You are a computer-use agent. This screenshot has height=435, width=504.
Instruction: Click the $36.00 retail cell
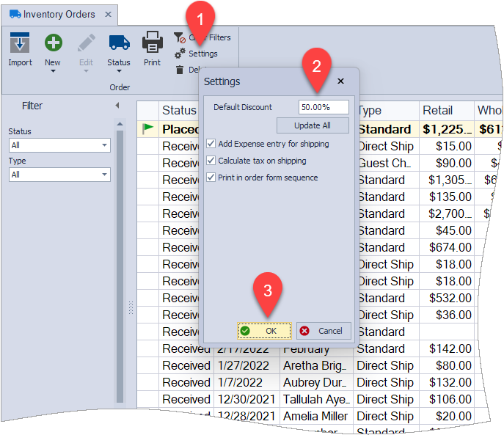(x=446, y=315)
